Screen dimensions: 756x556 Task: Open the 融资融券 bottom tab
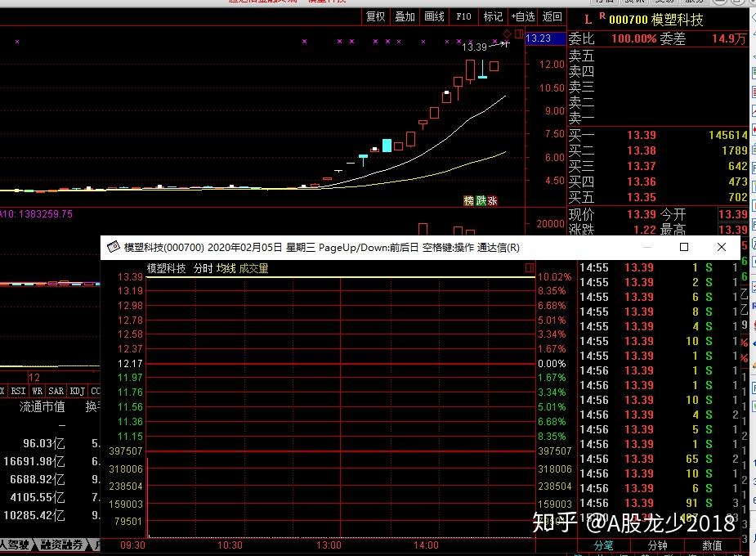[x=61, y=545]
